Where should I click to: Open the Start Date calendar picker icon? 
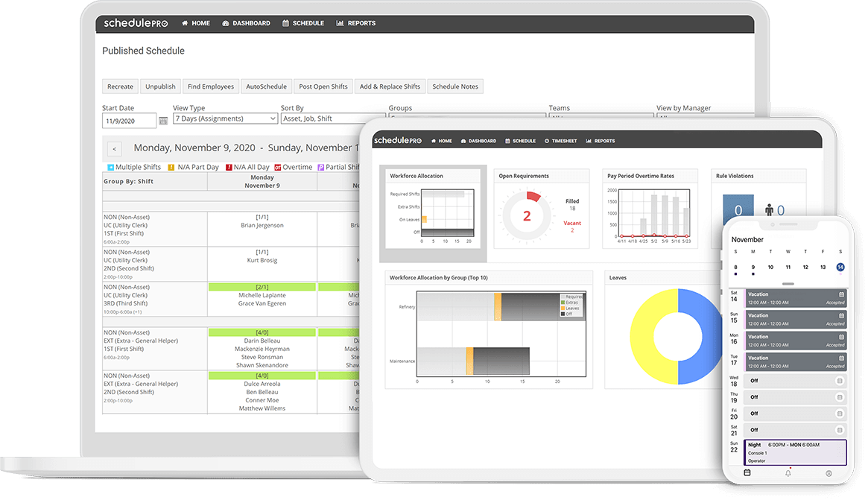click(163, 121)
